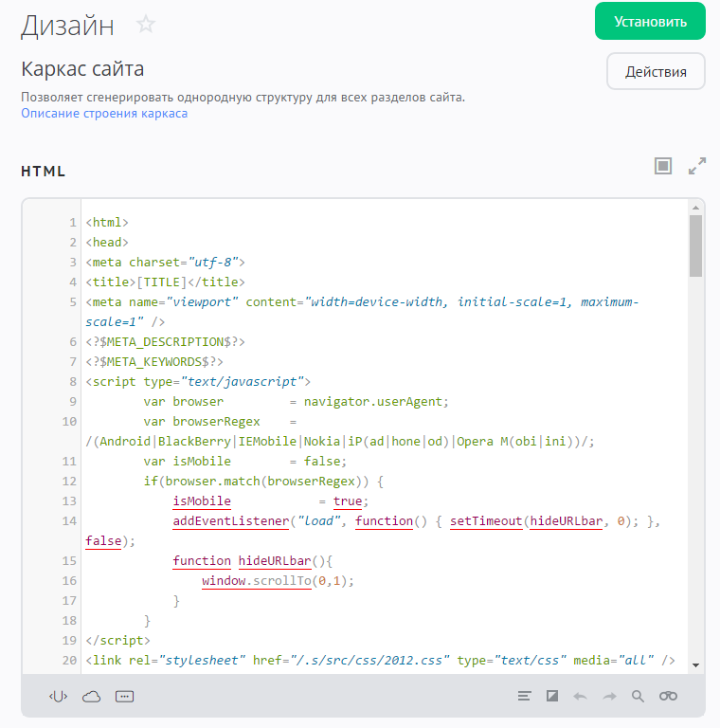Screen dimensions: 720x728
Task: Click the code brackets icon in editor toolbar
Action: (59, 697)
